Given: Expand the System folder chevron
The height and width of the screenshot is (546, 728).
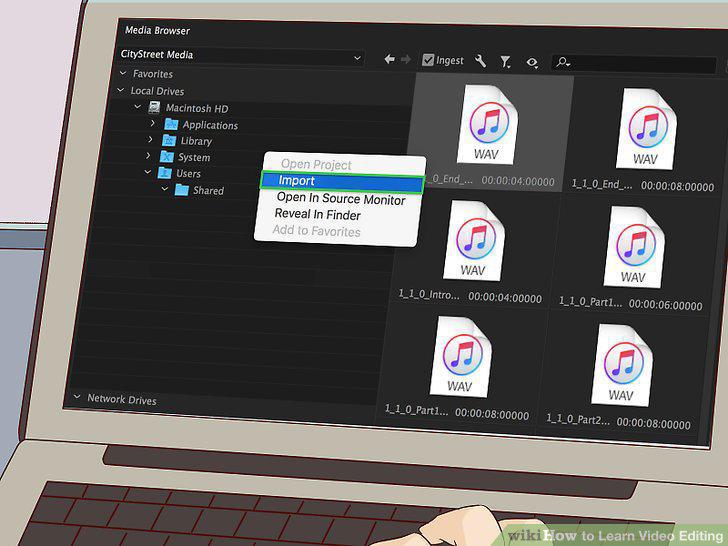Looking at the screenshot, I should [x=149, y=155].
